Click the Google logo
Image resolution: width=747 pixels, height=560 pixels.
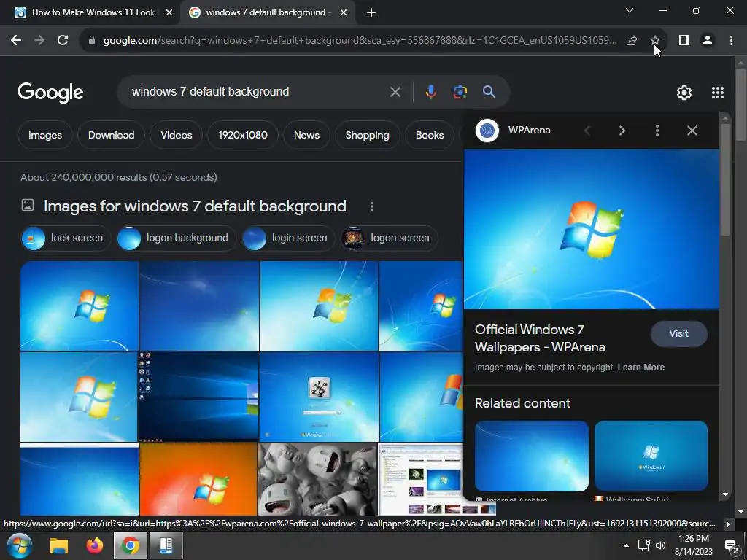50,93
